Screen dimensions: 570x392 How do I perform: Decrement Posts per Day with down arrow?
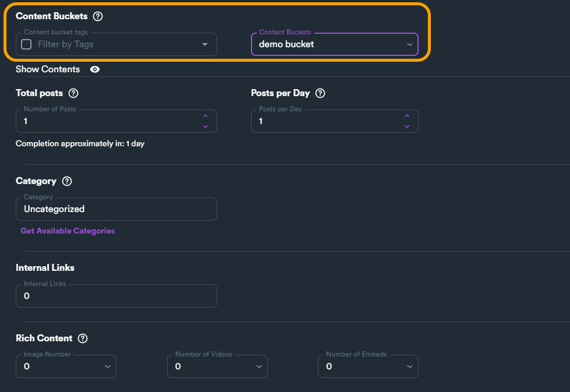pyautogui.click(x=407, y=126)
